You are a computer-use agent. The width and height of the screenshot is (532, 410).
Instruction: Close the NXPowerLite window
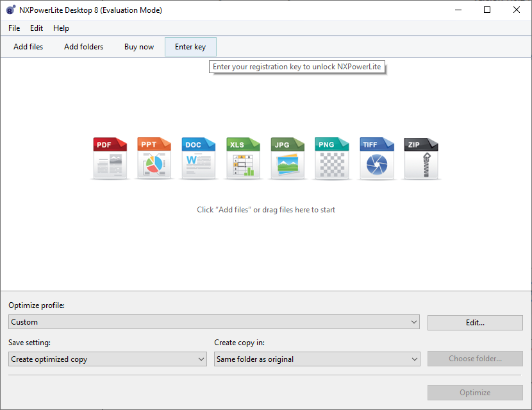pyautogui.click(x=517, y=10)
